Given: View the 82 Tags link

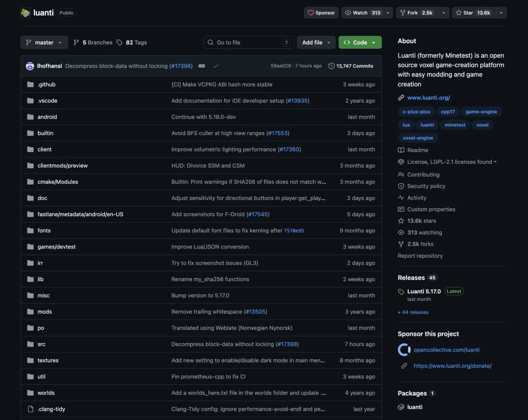Looking at the screenshot, I should [x=132, y=43].
